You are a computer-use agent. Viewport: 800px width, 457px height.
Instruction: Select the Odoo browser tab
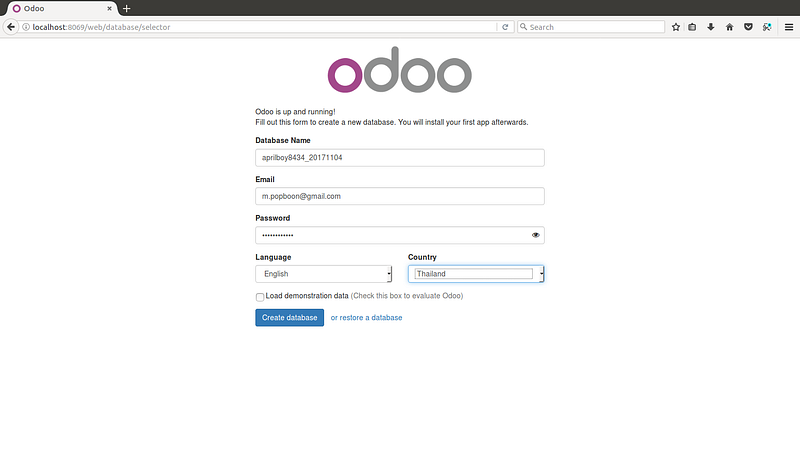tap(61, 9)
